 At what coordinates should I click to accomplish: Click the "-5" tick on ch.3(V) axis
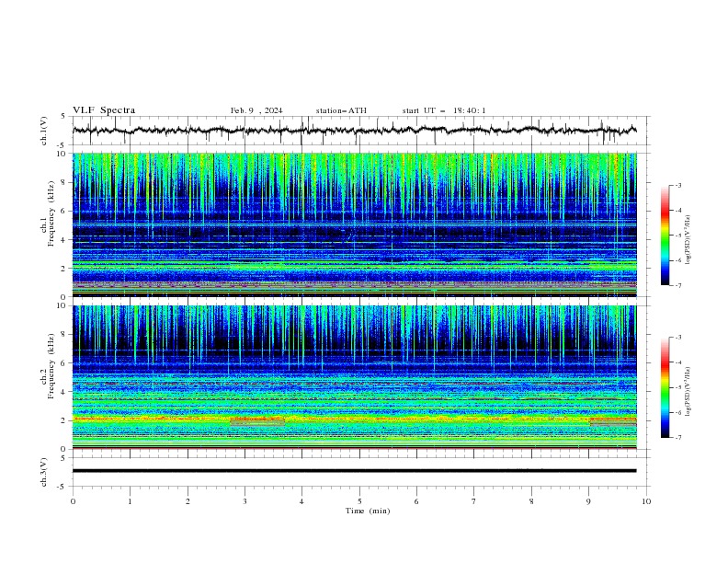pyautogui.click(x=62, y=487)
